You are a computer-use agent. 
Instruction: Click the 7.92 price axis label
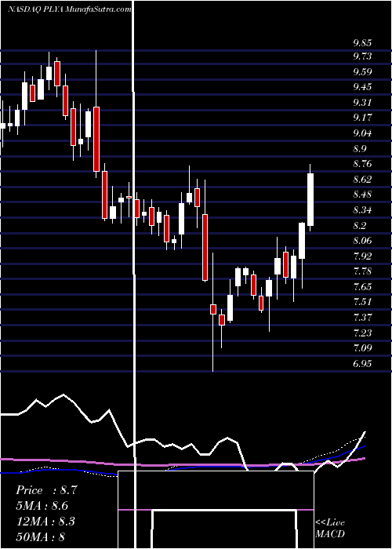tap(362, 256)
